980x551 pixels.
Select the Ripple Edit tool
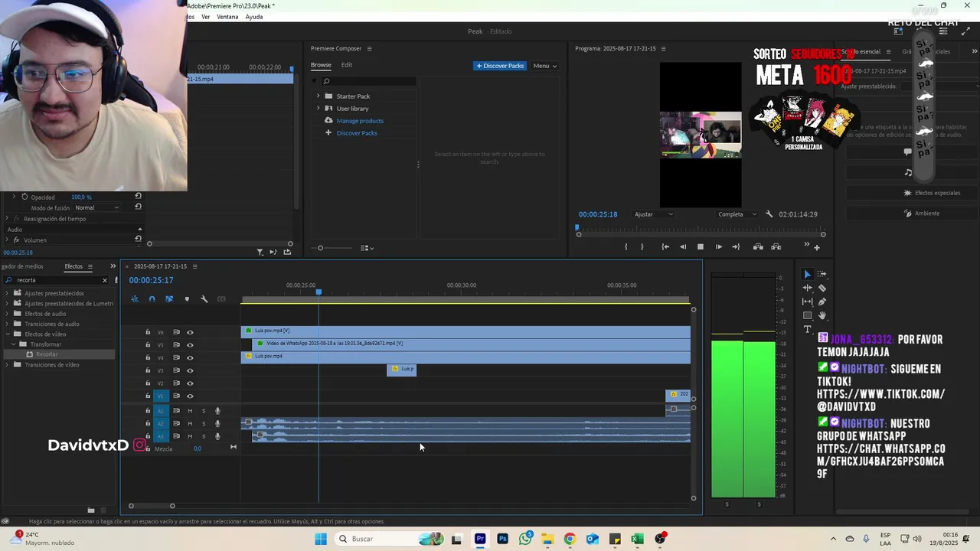(x=807, y=288)
